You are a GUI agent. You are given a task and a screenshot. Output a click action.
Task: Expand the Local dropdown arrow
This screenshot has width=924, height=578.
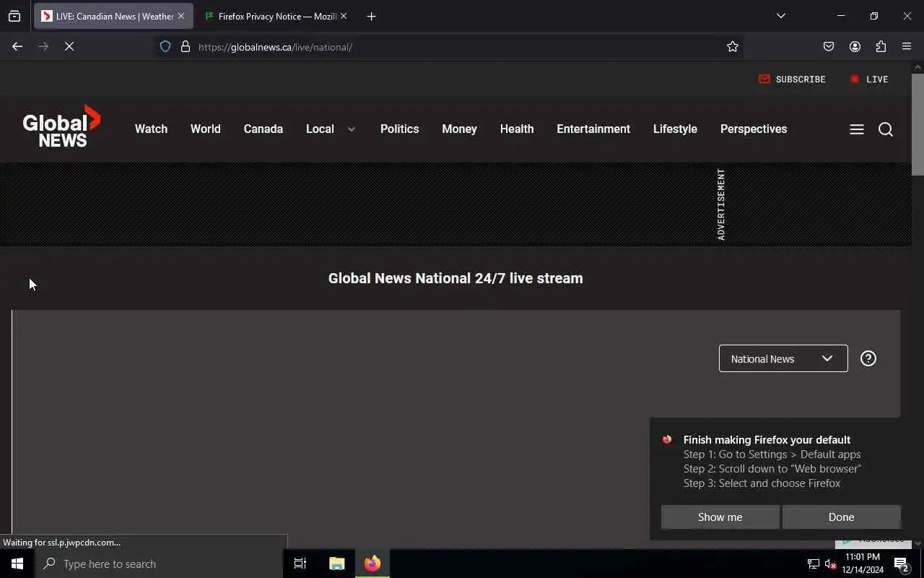tap(352, 129)
